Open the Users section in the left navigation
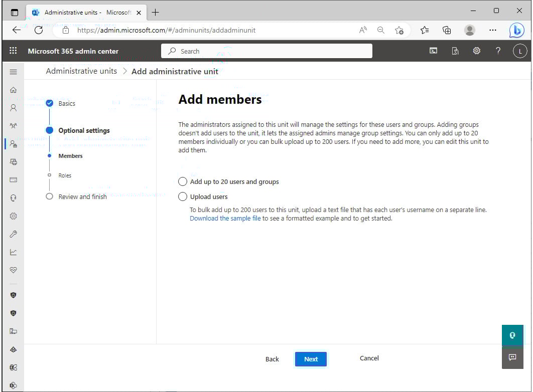The image size is (533, 392). [x=14, y=108]
